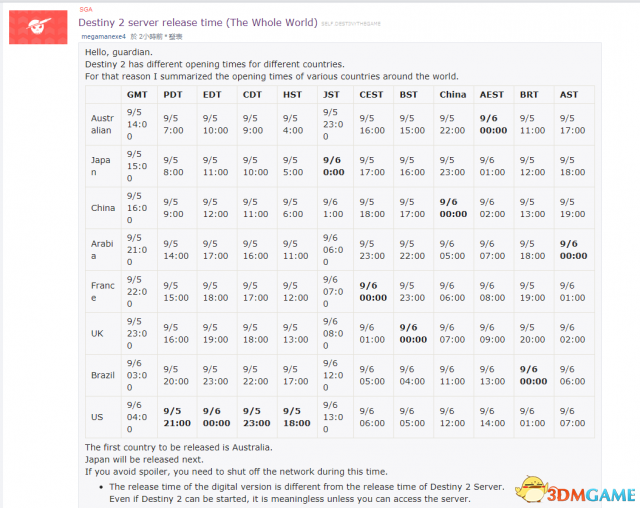Click the bold 9/5 21:00 cell in US row
Image resolution: width=640 pixels, height=508 pixels.
point(177,417)
